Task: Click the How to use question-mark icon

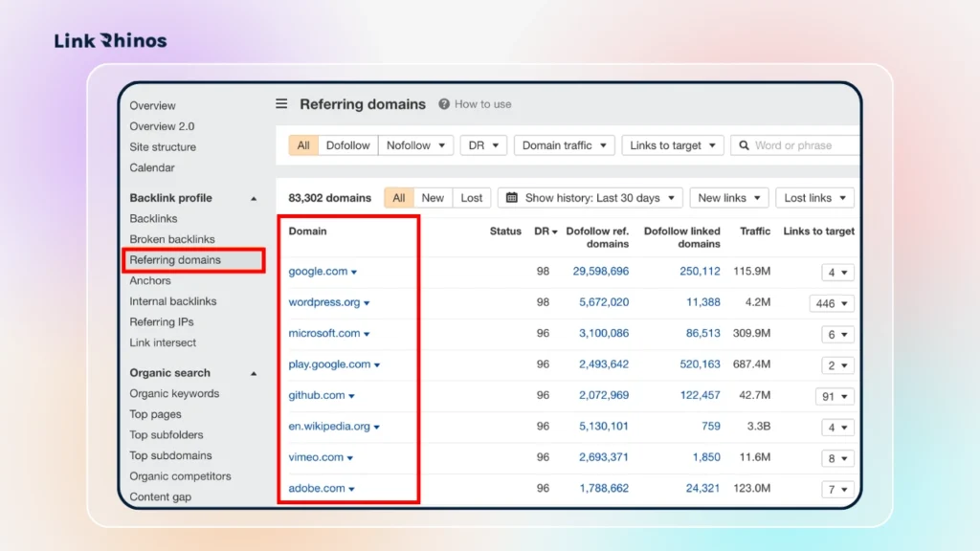Action: point(444,104)
